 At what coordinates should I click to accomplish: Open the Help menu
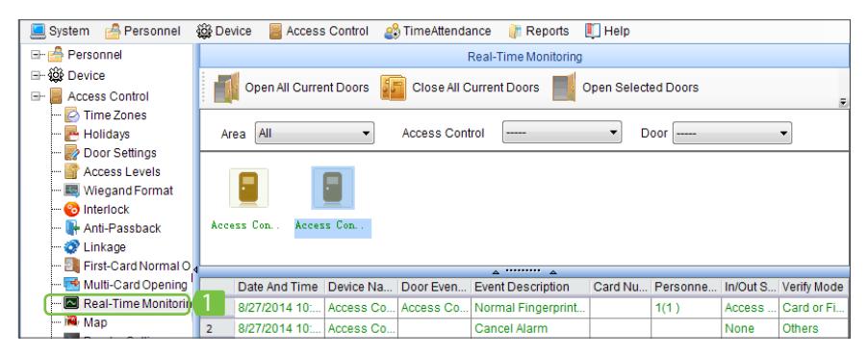click(607, 32)
